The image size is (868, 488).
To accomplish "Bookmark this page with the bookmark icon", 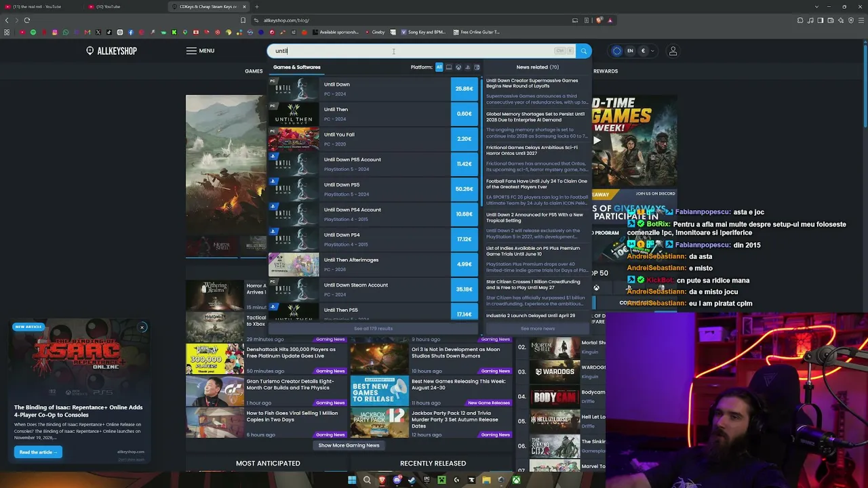I will coord(243,20).
